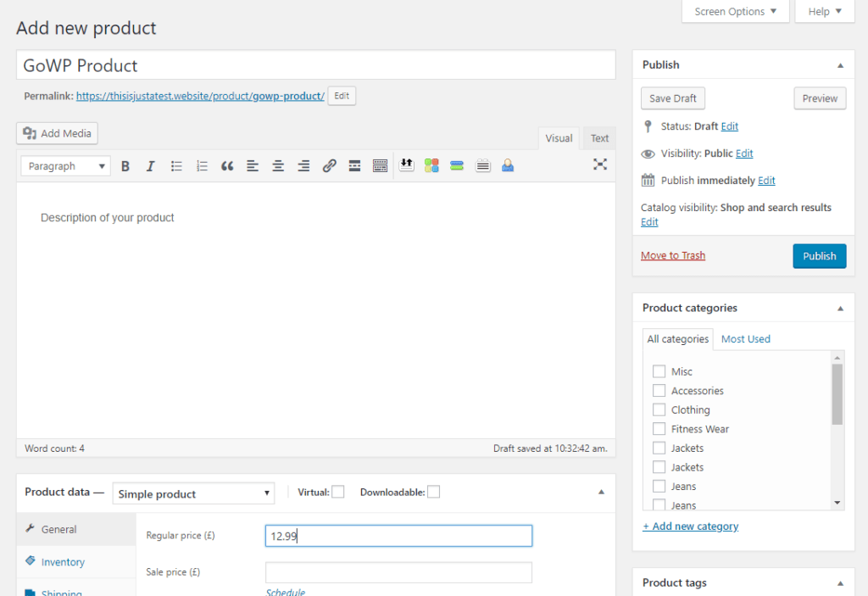Insert a bulleted list

pyautogui.click(x=176, y=165)
